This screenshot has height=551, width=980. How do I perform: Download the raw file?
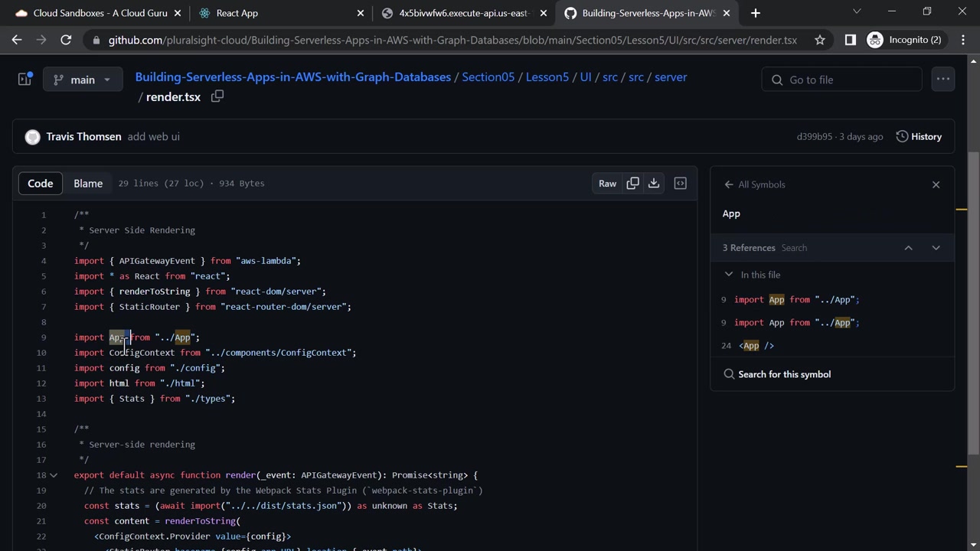tap(654, 183)
